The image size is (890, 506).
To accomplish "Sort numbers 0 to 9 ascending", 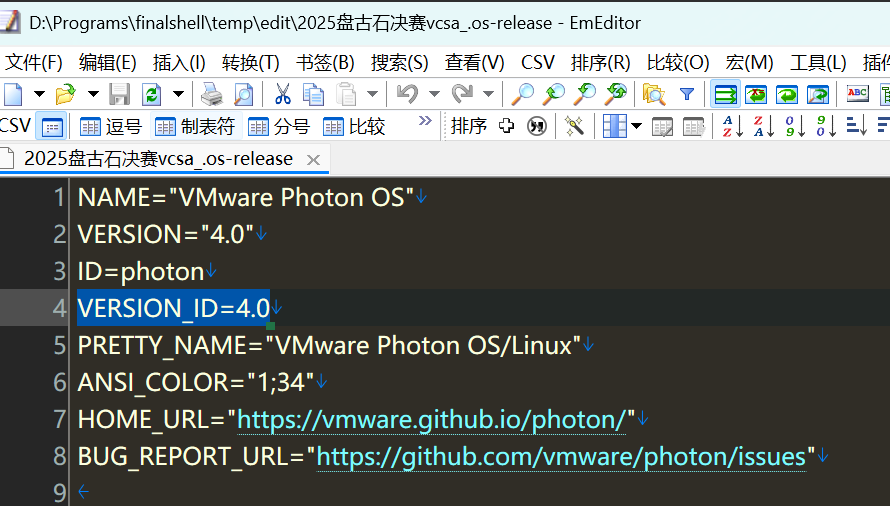I will [x=795, y=126].
